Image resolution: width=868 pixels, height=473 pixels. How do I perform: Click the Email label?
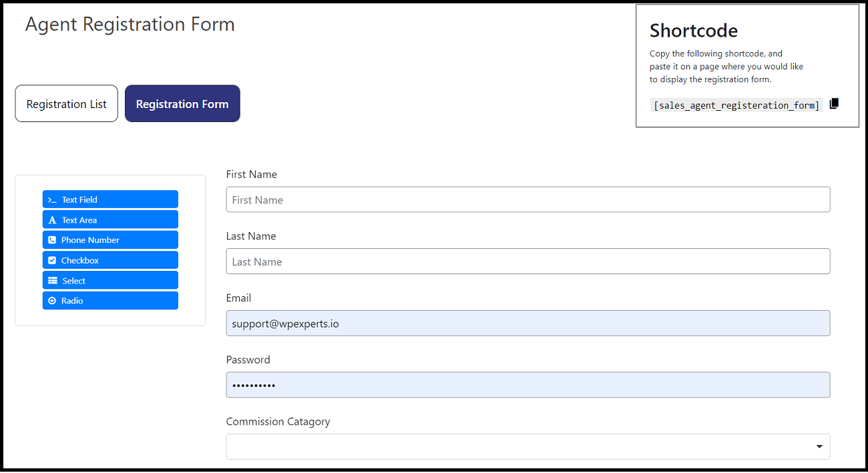point(239,298)
